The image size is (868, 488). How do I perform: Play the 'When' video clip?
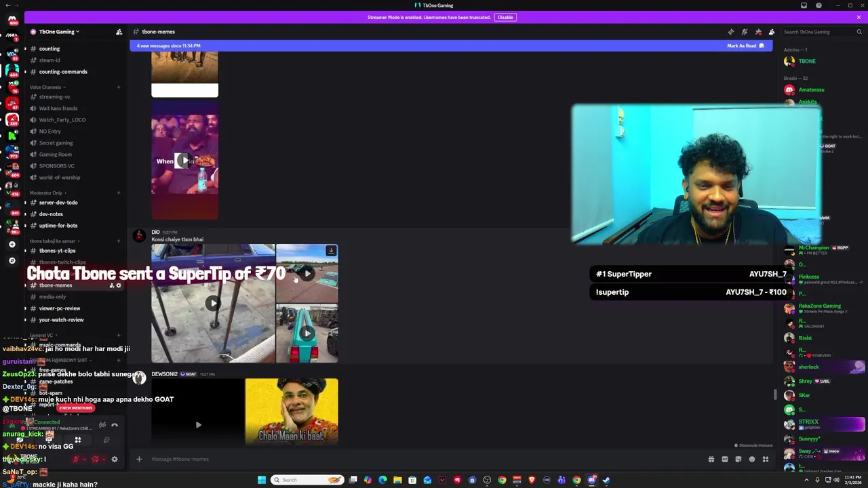[184, 161]
